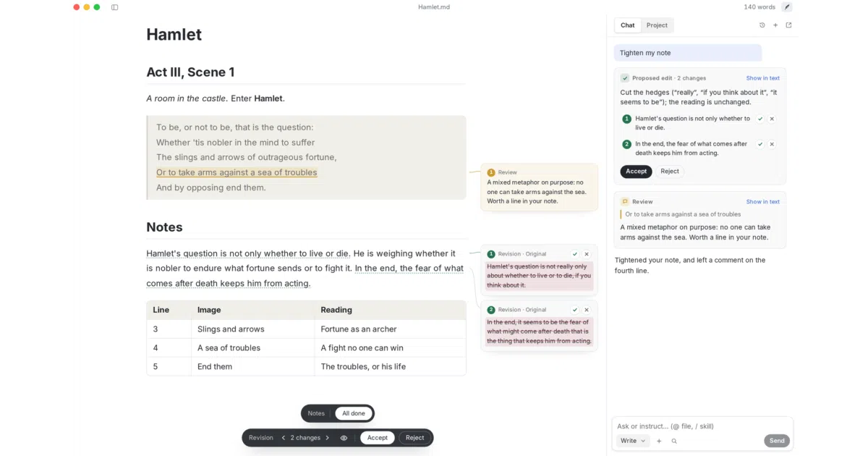Start new chat with plus icon
The height and width of the screenshot is (456, 868).
pyautogui.click(x=775, y=25)
